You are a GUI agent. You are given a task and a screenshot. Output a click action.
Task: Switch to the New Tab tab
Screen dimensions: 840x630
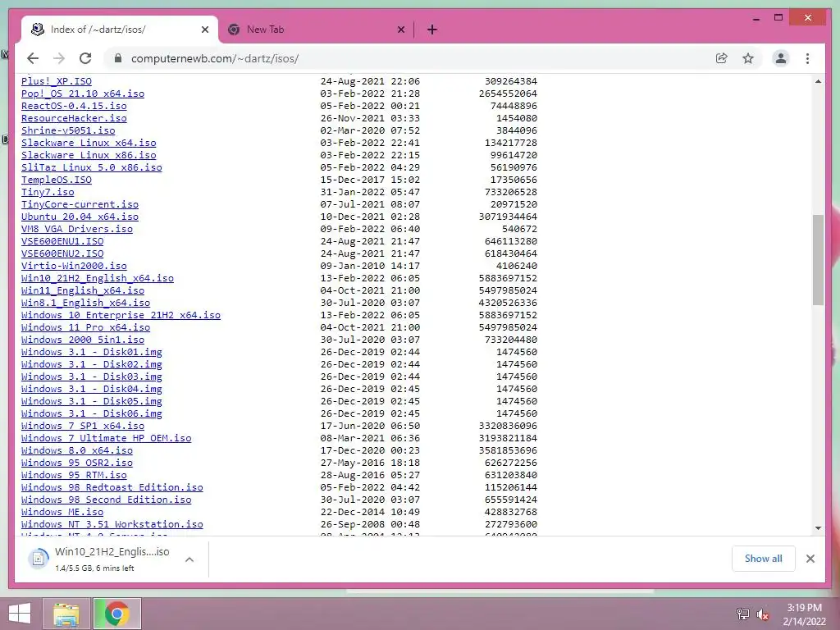click(316, 30)
